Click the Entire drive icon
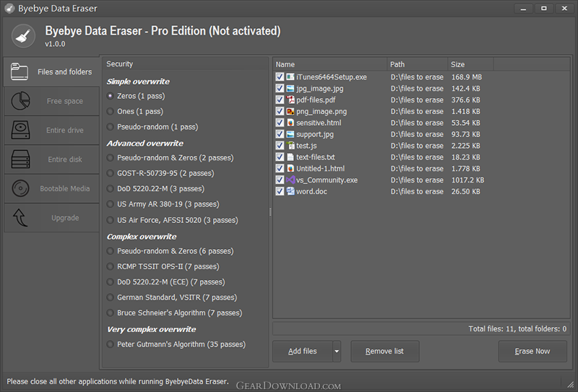 coord(20,130)
